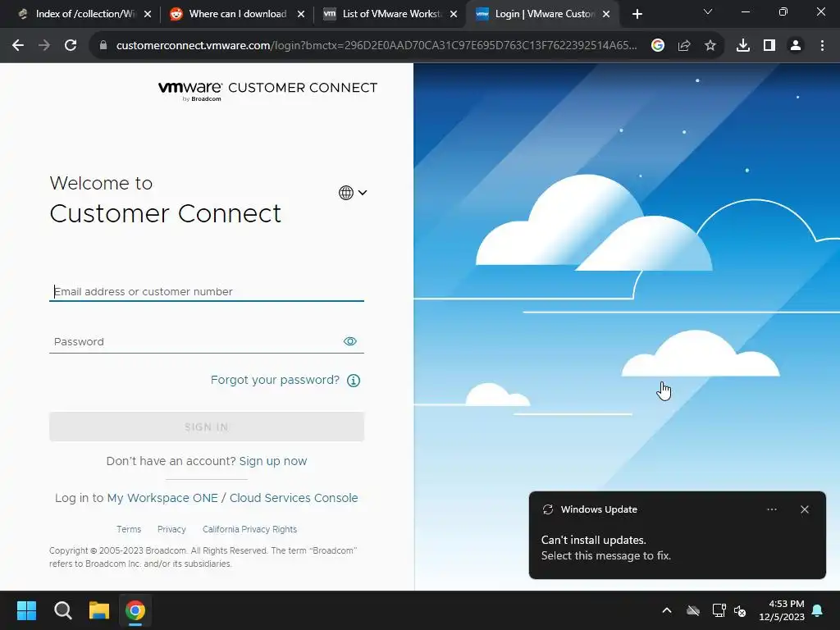Open a new browser tab
840x630 pixels.
(637, 14)
